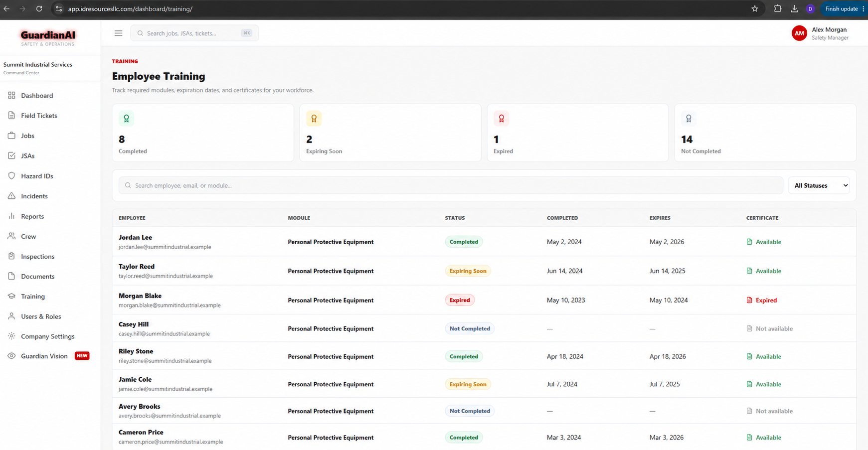Reload the page in browser
868x450 pixels.
coord(39,9)
